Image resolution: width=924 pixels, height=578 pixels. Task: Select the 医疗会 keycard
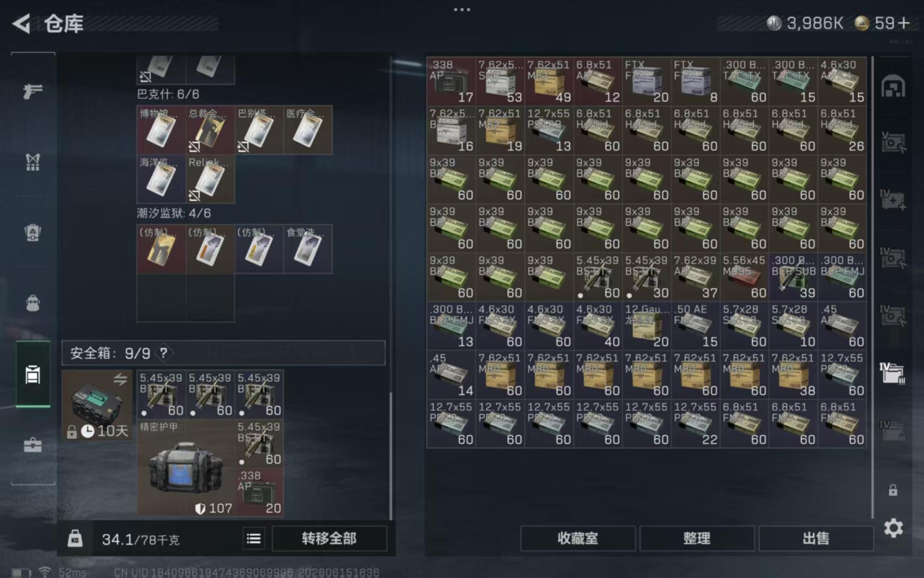click(x=308, y=130)
